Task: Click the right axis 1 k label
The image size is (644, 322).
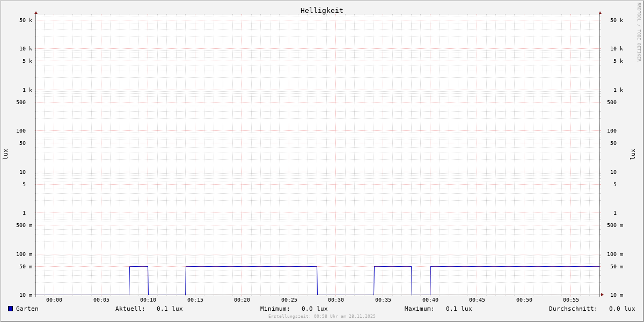Action: point(618,90)
